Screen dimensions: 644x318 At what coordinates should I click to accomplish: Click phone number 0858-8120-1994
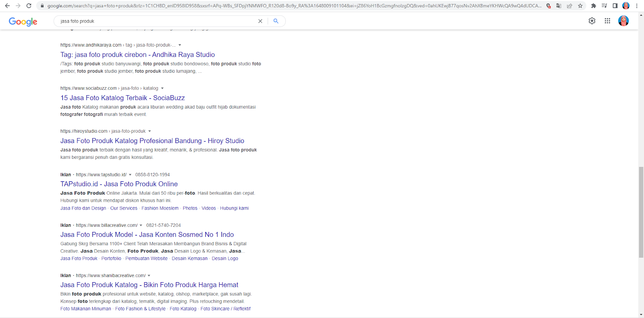pyautogui.click(x=153, y=175)
